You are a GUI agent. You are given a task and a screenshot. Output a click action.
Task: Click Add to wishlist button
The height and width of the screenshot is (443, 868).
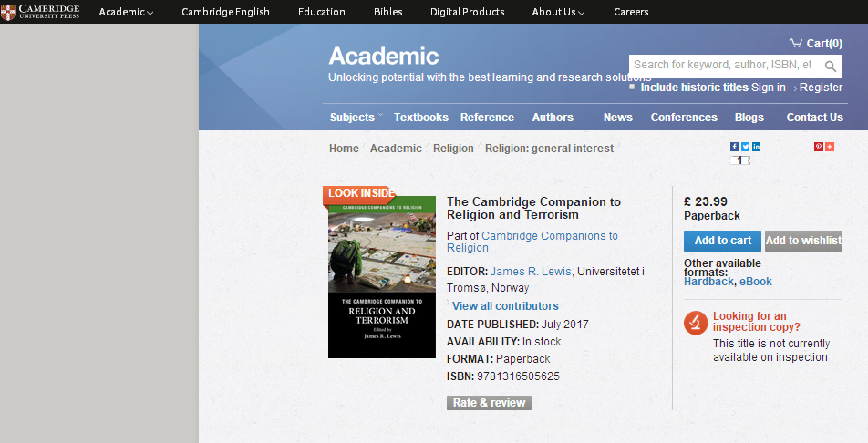[803, 241]
